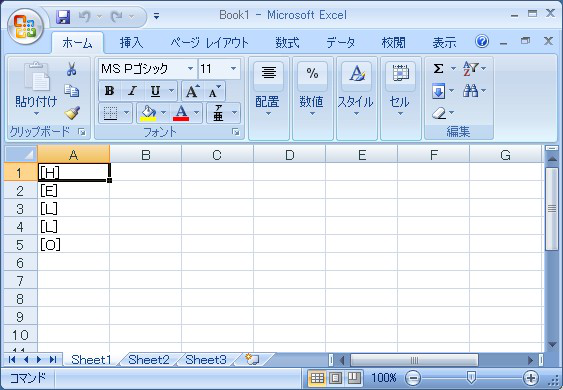This screenshot has height=390, width=563.
Task: Open the 挿入 ribbon tab
Action: tap(131, 43)
